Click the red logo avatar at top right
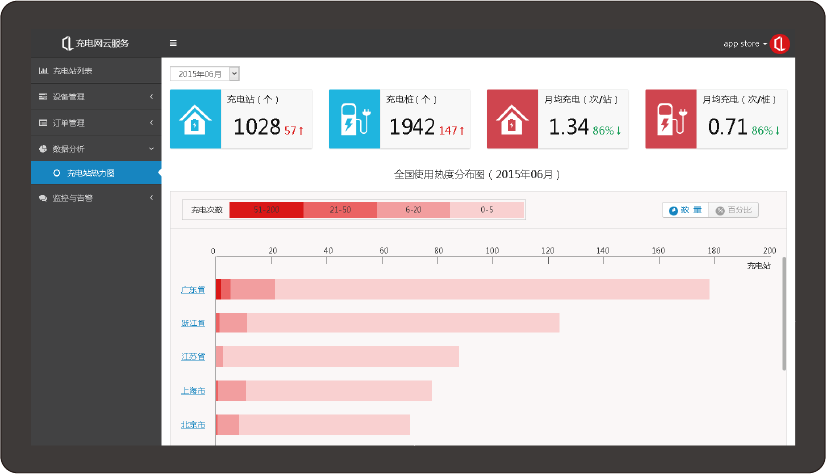This screenshot has width=826, height=474. click(x=780, y=43)
